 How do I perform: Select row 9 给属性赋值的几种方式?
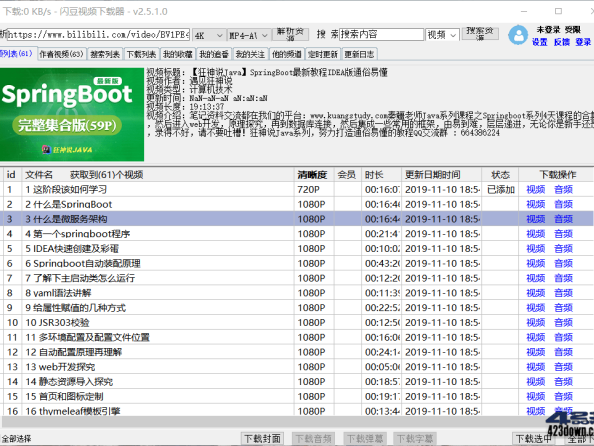coord(297,308)
